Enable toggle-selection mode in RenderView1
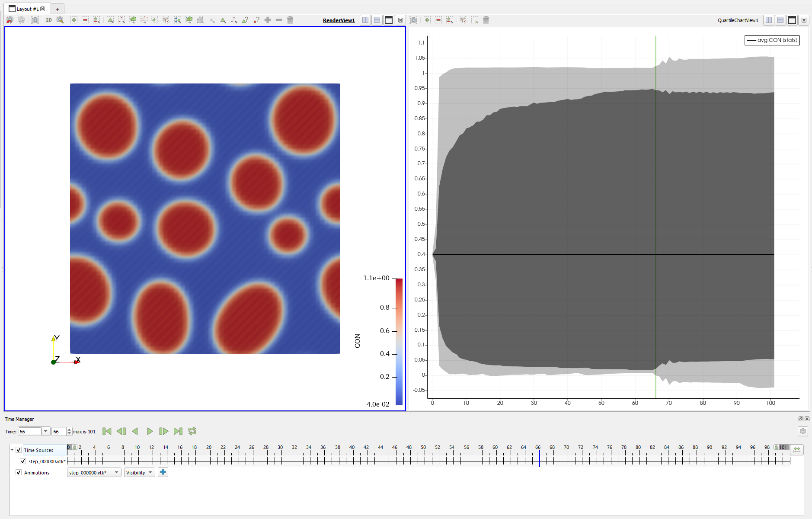812x519 pixels. (96, 20)
